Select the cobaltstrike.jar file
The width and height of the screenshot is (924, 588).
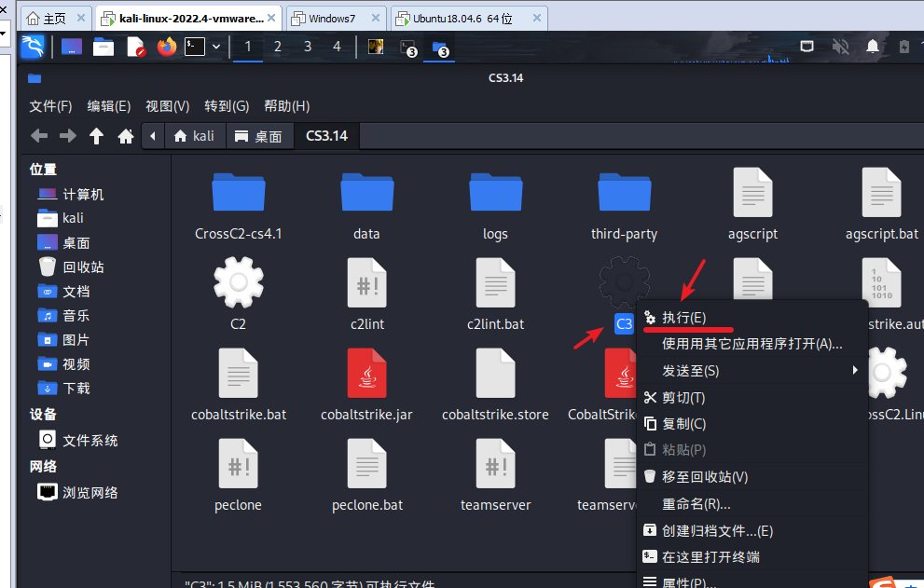pyautogui.click(x=366, y=386)
